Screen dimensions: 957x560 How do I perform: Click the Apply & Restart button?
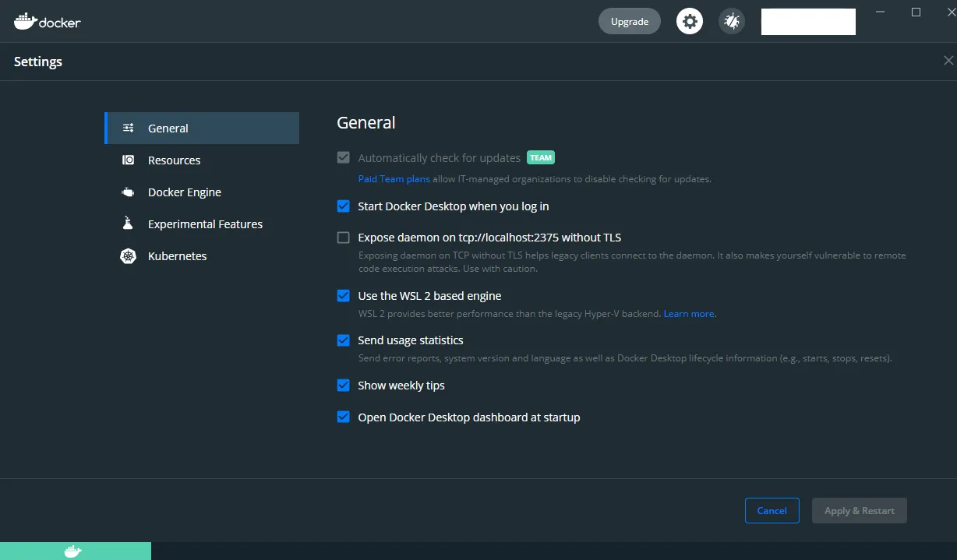click(x=860, y=511)
